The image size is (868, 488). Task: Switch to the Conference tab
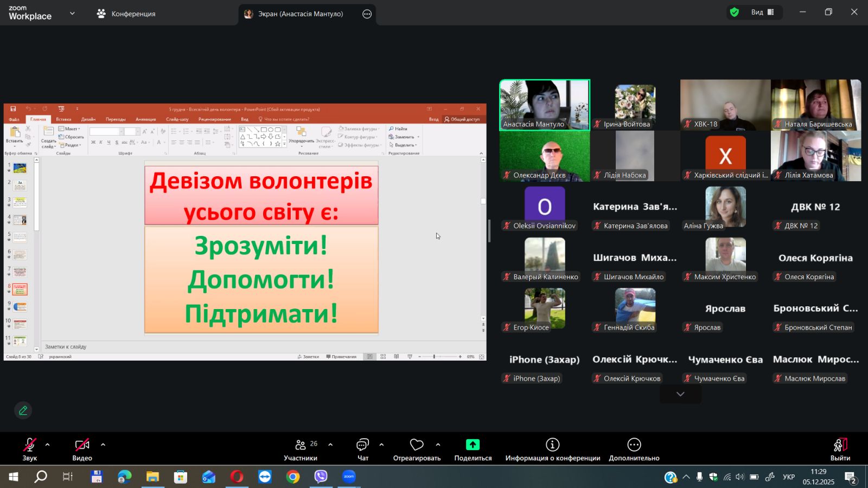coord(126,14)
